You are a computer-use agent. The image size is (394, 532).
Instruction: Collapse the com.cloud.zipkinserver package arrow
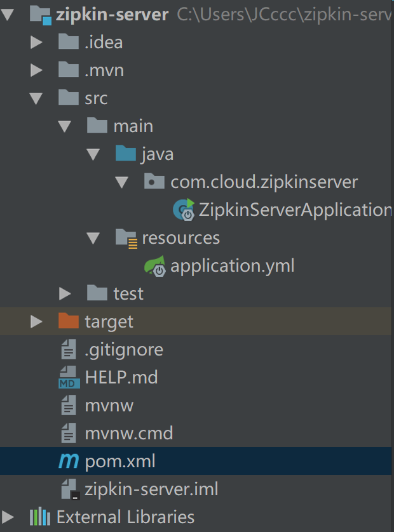point(121,182)
